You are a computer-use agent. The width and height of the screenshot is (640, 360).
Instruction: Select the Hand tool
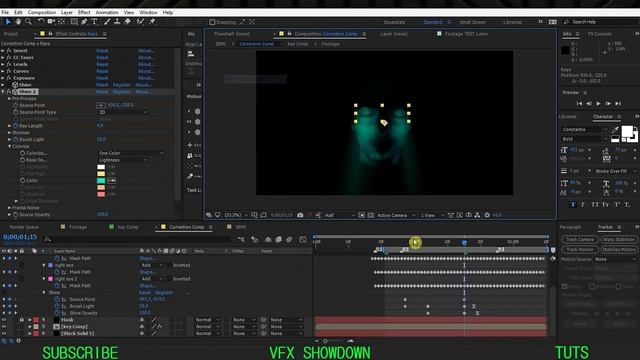click(x=18, y=22)
